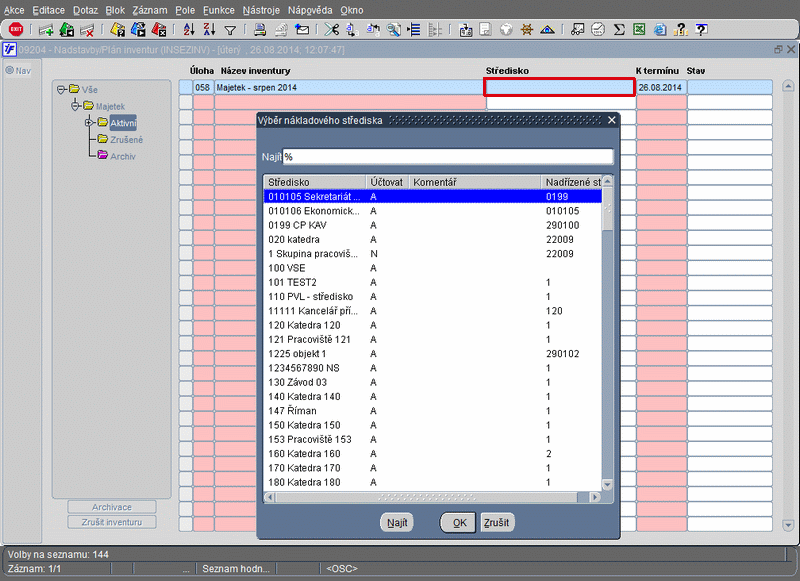
Task: Click the magnifier search icon in toolbar
Action: [x=393, y=30]
